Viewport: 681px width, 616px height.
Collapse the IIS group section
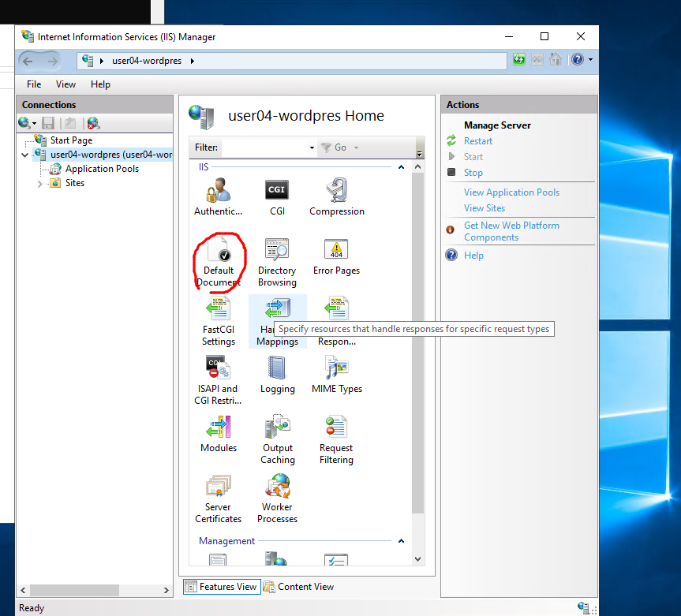(402, 167)
